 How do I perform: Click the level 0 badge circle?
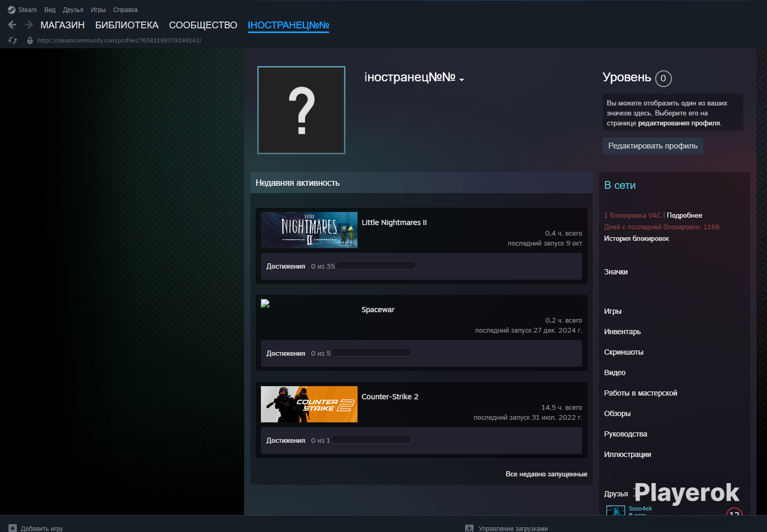(663, 78)
